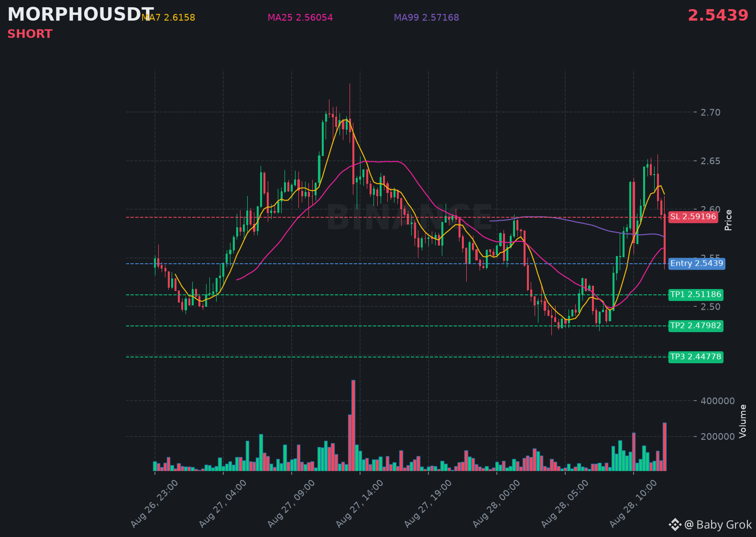This screenshot has width=756, height=537.
Task: Click the Aug 28, 00:00 time label
Action: pyautogui.click(x=497, y=504)
